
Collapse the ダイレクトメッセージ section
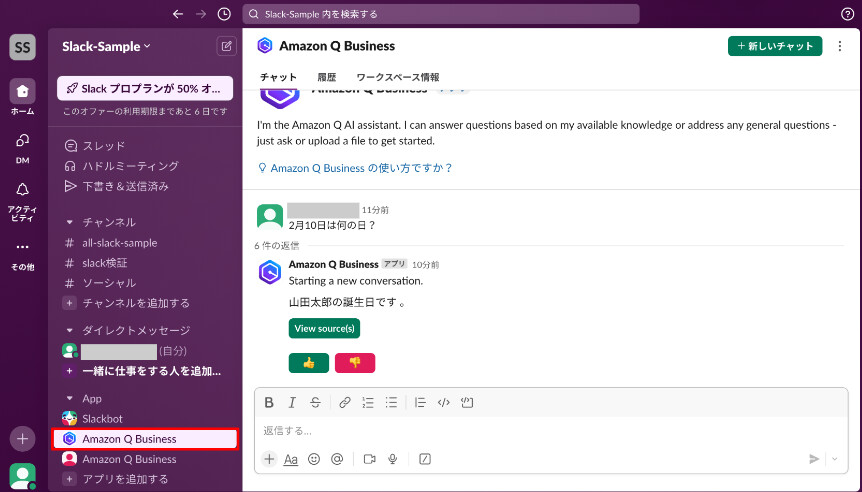coord(69,330)
